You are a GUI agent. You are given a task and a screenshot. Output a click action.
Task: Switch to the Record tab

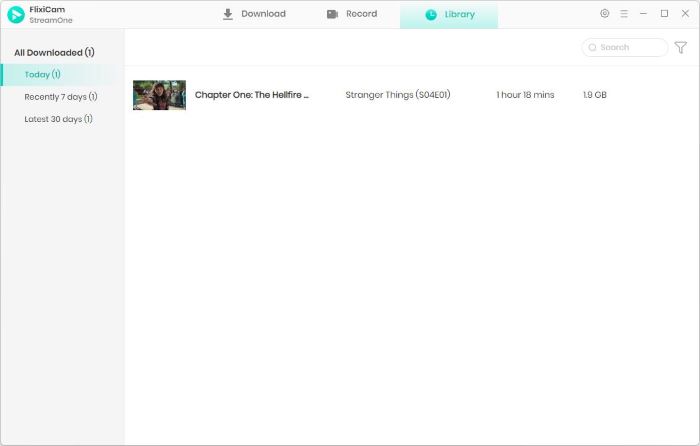[352, 14]
